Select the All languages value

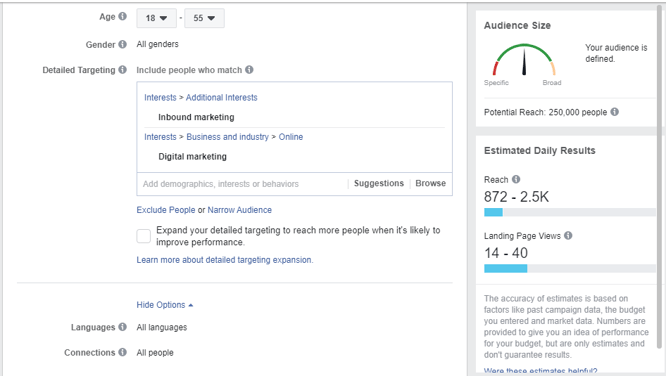[161, 327]
